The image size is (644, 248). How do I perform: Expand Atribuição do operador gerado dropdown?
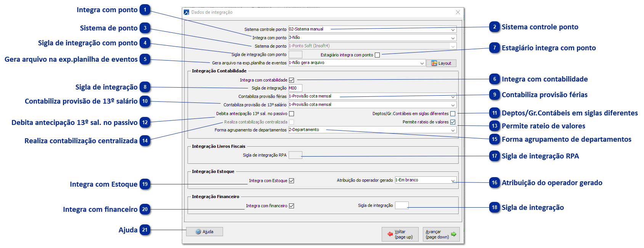[453, 180]
